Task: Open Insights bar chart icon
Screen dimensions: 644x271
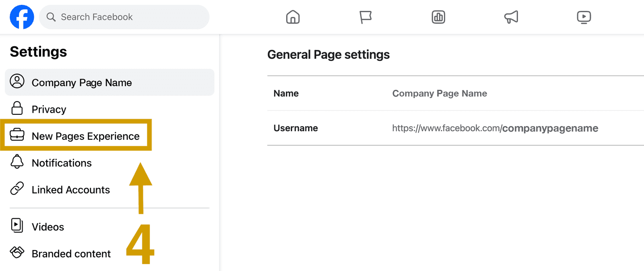Action: pos(438,17)
